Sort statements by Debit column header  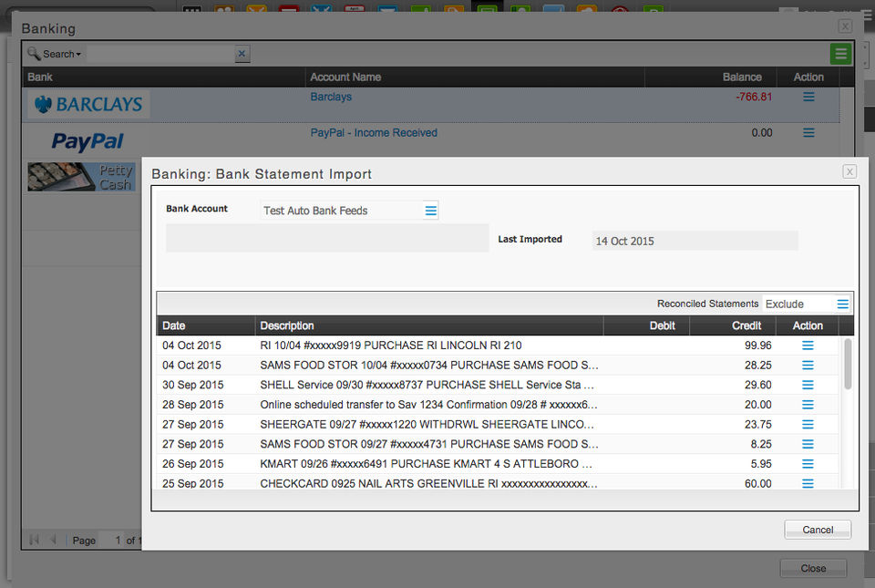point(647,325)
